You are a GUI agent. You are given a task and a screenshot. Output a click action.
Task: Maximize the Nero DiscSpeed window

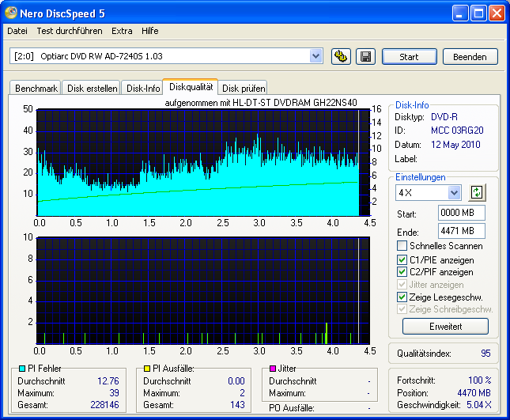[x=478, y=13]
